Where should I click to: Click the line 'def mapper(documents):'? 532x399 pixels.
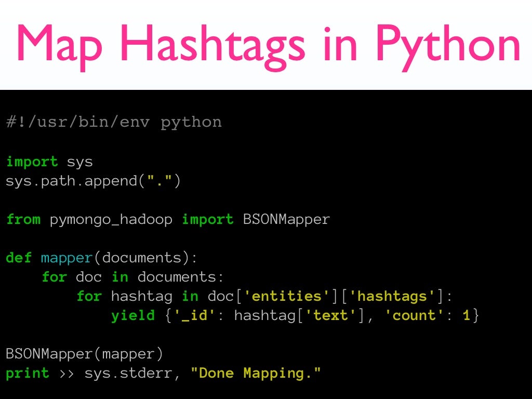pos(101,258)
